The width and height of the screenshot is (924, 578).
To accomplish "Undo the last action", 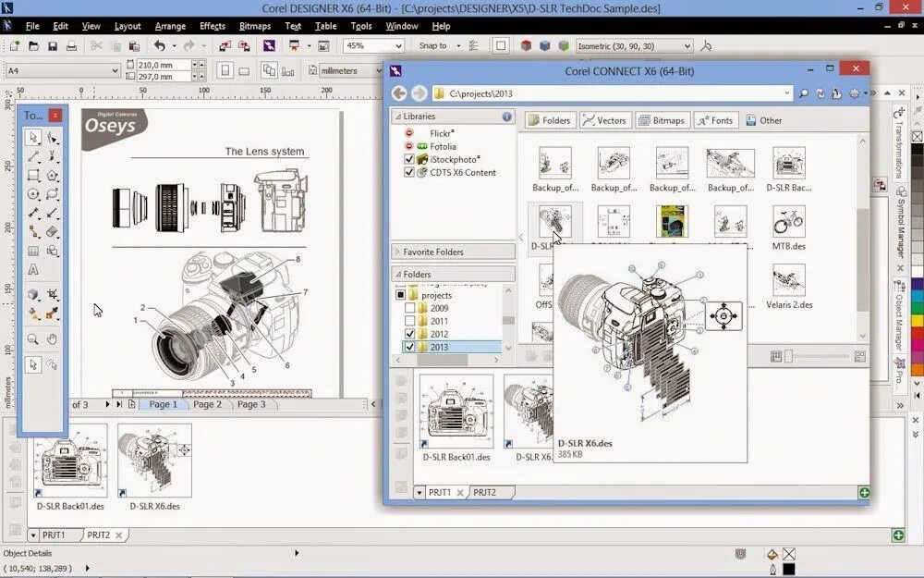I will [160, 45].
